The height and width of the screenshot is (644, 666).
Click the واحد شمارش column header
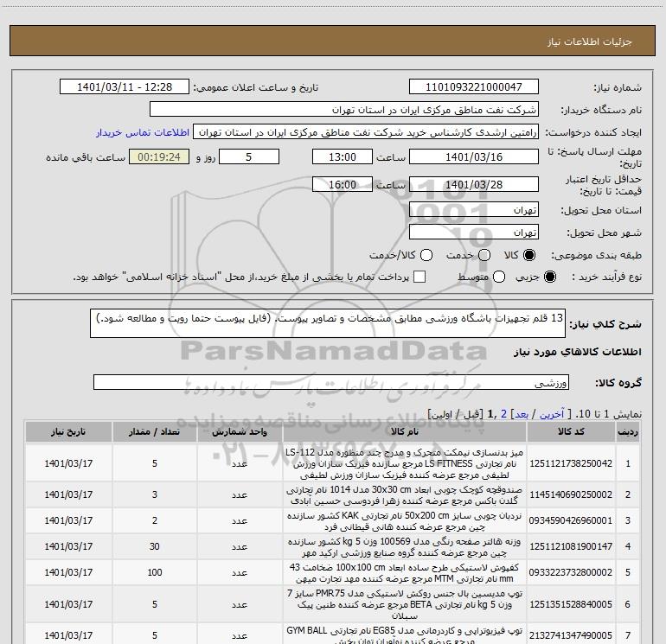coord(240,431)
